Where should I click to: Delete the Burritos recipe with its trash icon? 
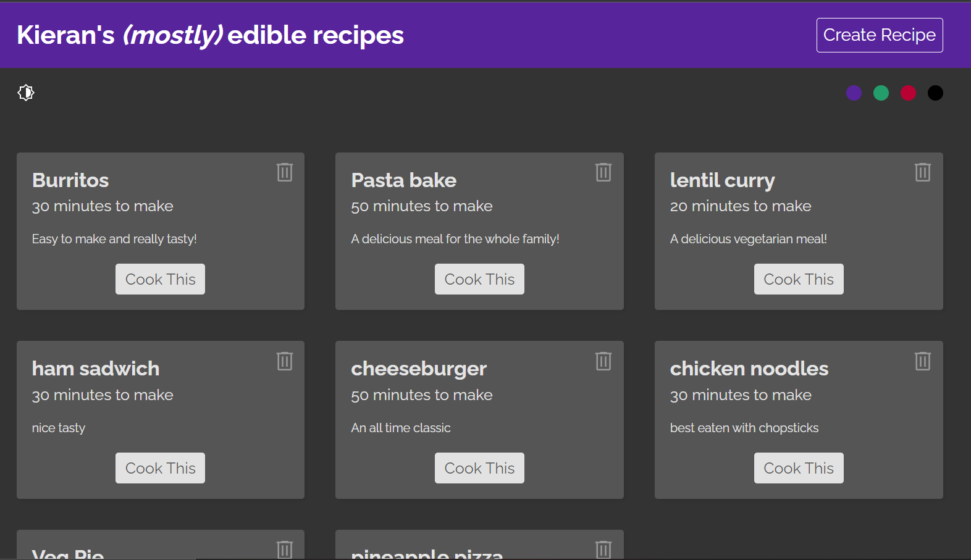pyautogui.click(x=284, y=172)
